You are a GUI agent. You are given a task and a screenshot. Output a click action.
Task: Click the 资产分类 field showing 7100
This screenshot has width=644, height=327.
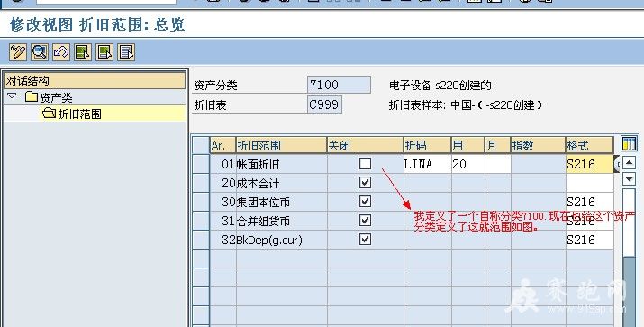point(339,85)
